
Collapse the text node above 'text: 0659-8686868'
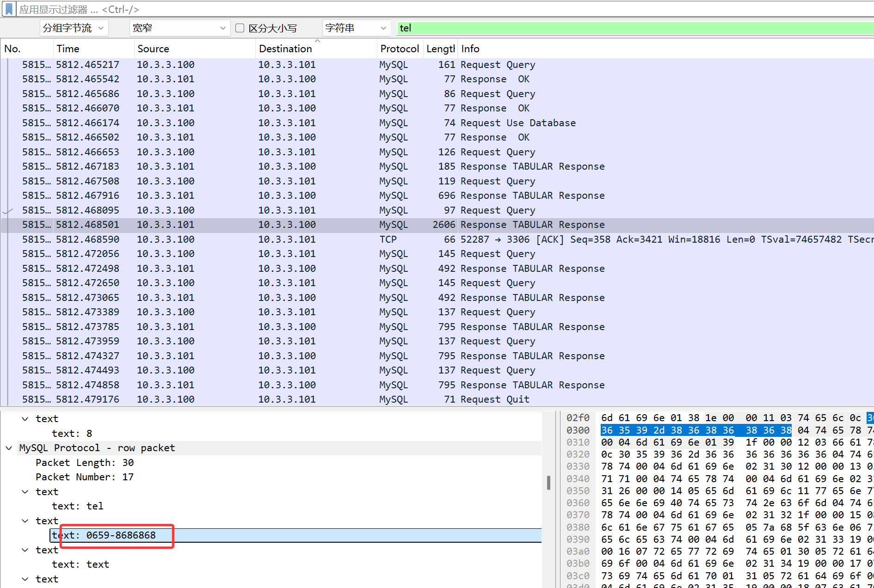click(x=25, y=521)
